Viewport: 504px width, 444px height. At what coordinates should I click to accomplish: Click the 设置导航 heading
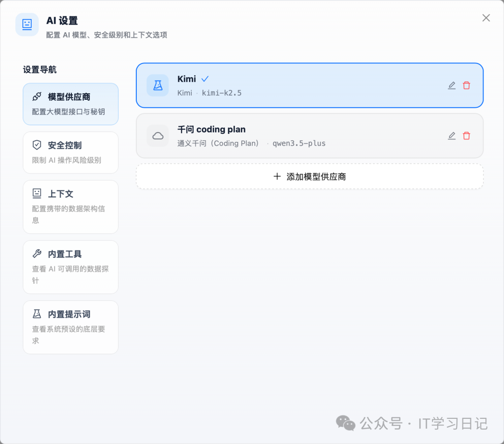pos(40,69)
